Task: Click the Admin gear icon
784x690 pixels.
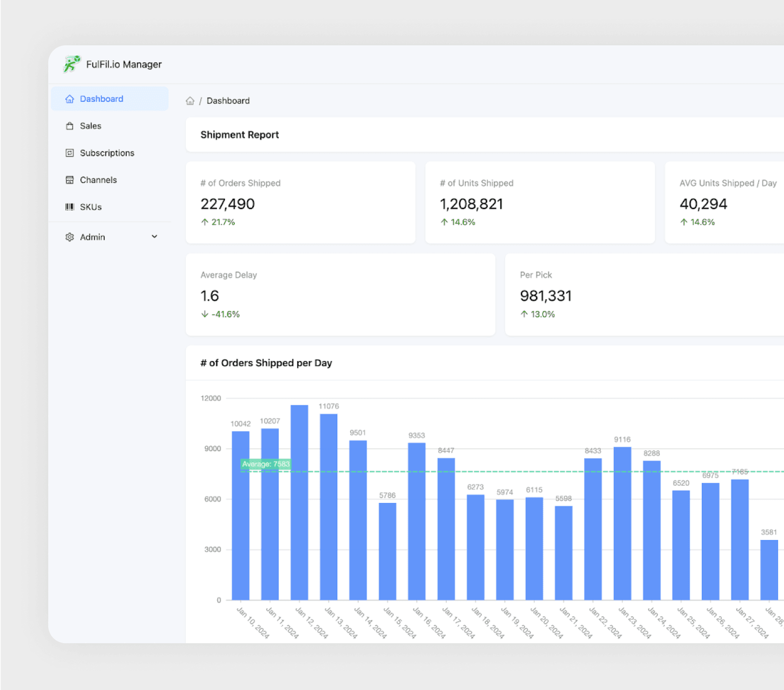Action: 70,237
